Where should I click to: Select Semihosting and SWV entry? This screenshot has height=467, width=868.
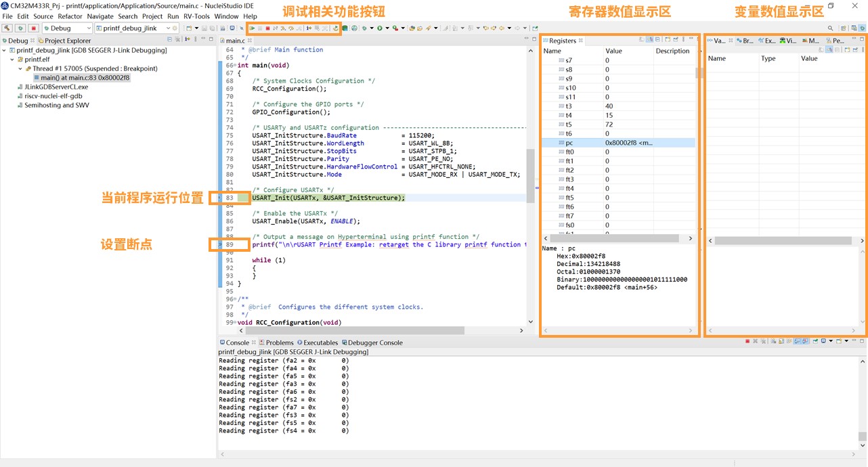click(x=52, y=105)
